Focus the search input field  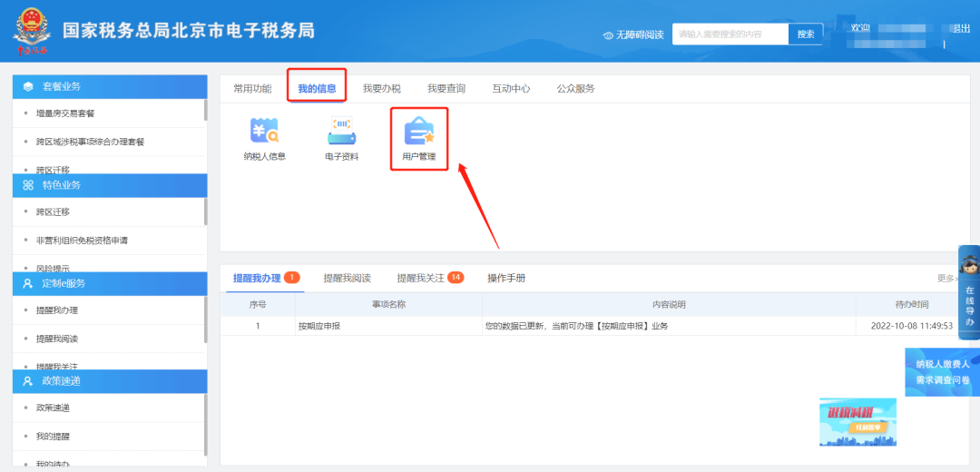730,34
